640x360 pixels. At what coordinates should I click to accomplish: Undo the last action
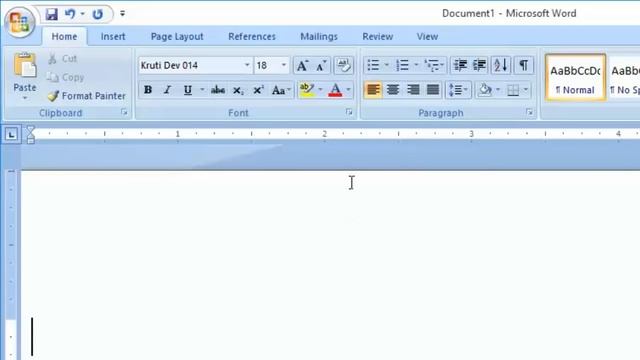[70, 14]
